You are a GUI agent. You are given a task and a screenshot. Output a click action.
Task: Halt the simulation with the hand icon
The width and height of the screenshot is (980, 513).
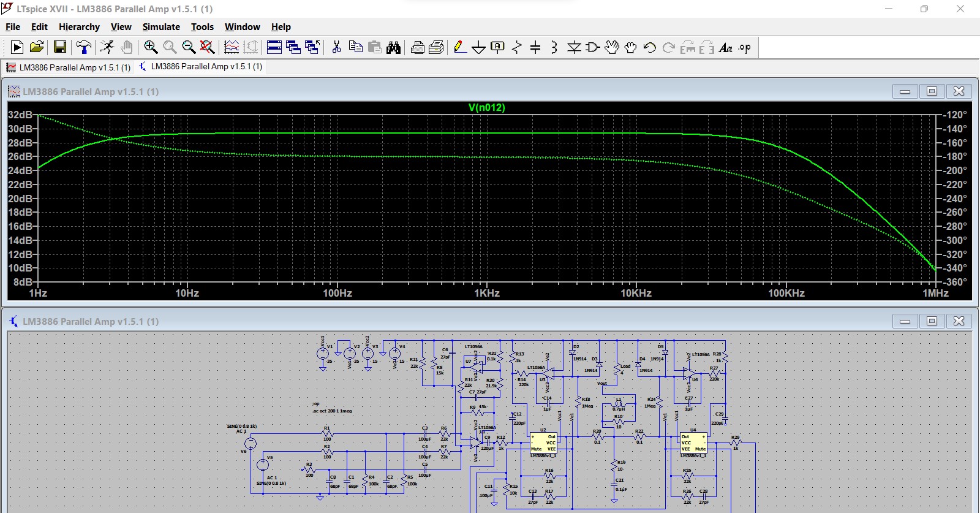[x=127, y=47]
